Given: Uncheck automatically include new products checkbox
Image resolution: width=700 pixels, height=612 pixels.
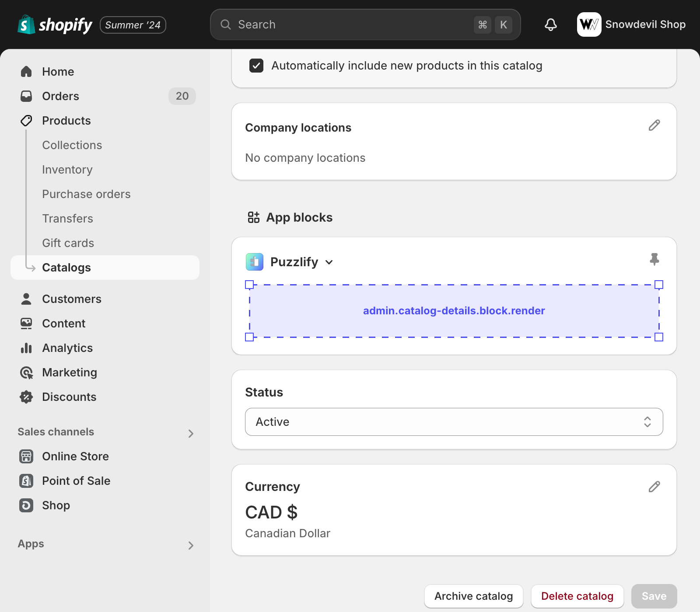Looking at the screenshot, I should coord(256,66).
